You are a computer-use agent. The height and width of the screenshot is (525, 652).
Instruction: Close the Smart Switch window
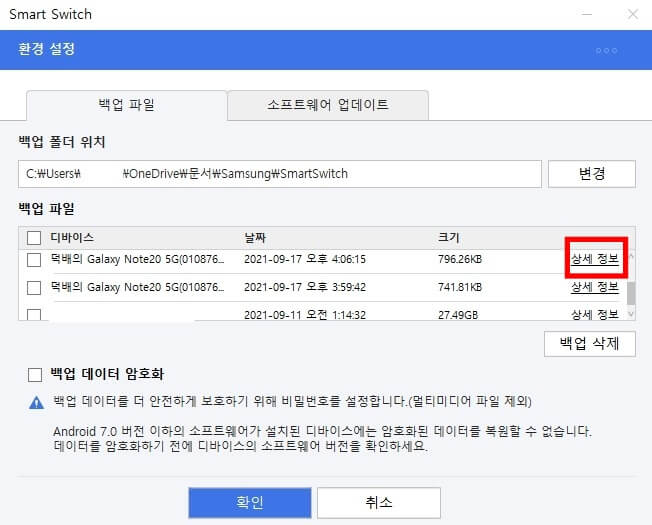[633, 14]
